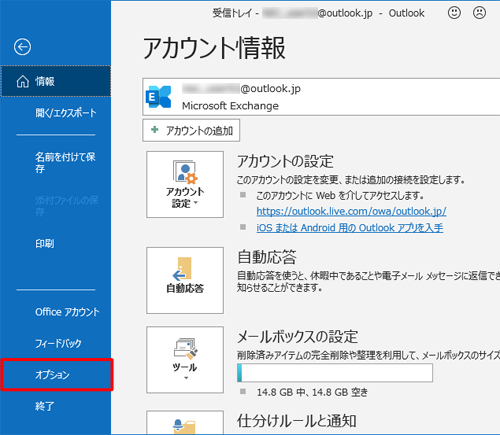Click the mailbox storage progress bar
The image size is (500, 435).
point(335,373)
